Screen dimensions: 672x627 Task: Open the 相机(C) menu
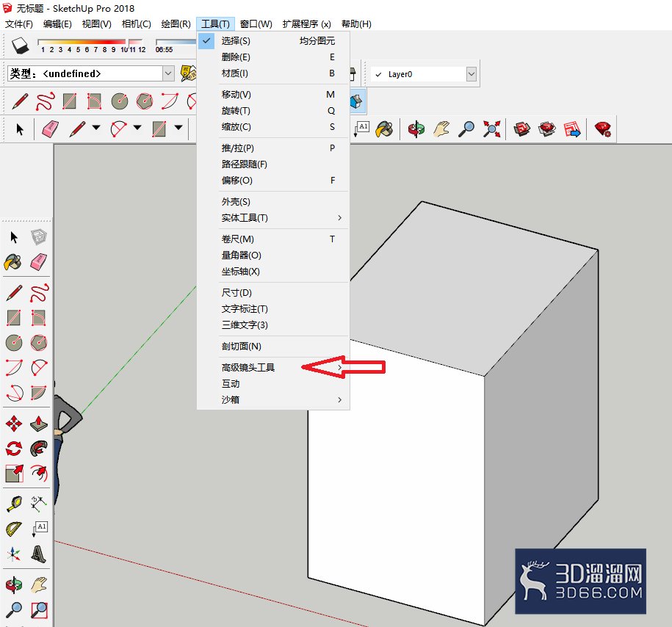click(137, 24)
